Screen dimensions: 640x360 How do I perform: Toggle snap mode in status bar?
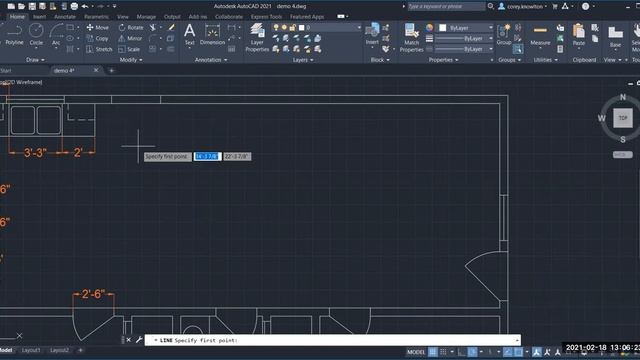coord(443,352)
